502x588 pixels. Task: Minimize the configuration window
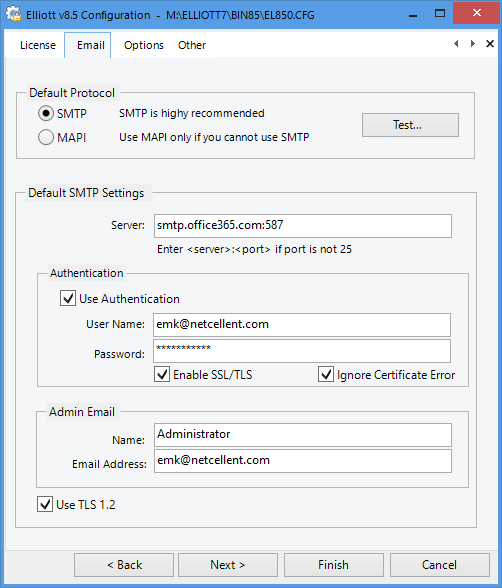coord(413,14)
